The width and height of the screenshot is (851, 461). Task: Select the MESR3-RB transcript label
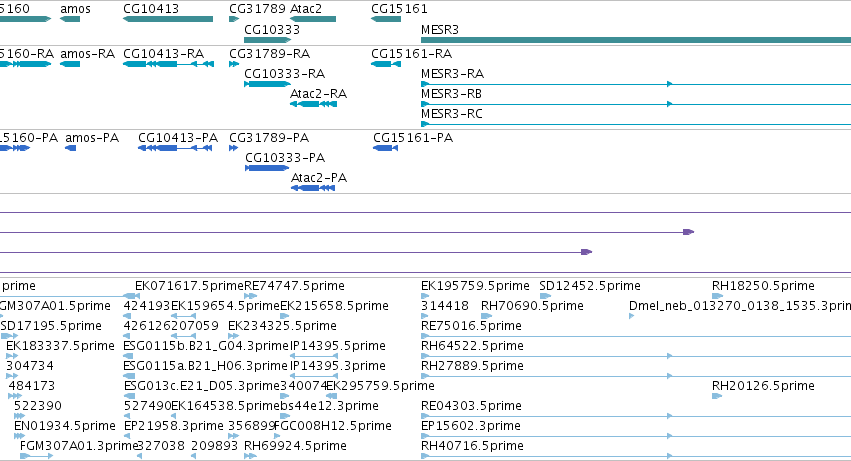pyautogui.click(x=452, y=94)
